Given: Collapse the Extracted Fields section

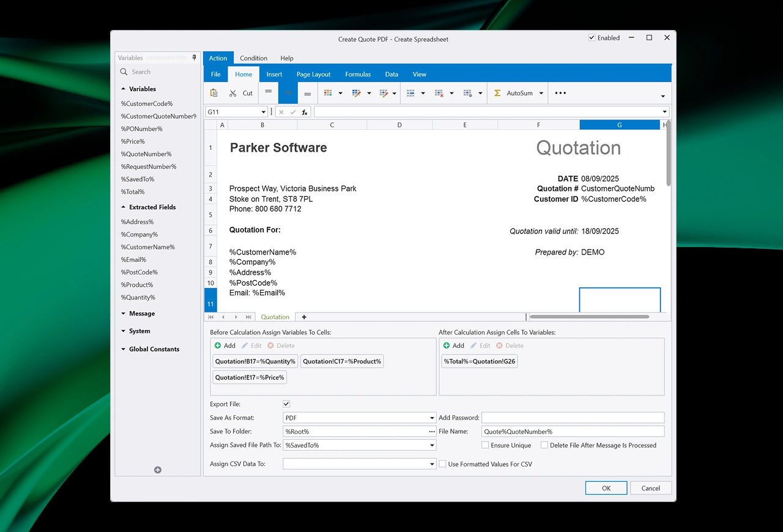Looking at the screenshot, I should click(x=124, y=207).
